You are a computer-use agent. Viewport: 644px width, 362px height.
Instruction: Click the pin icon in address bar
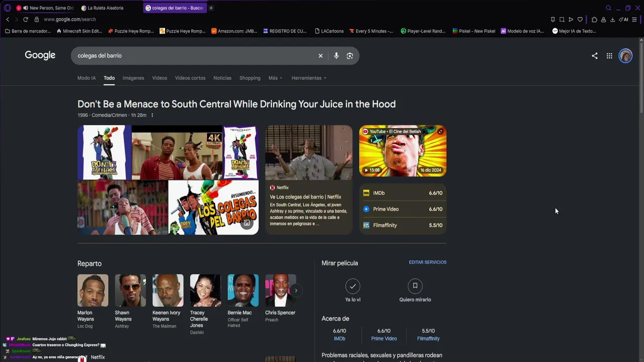(x=553, y=20)
